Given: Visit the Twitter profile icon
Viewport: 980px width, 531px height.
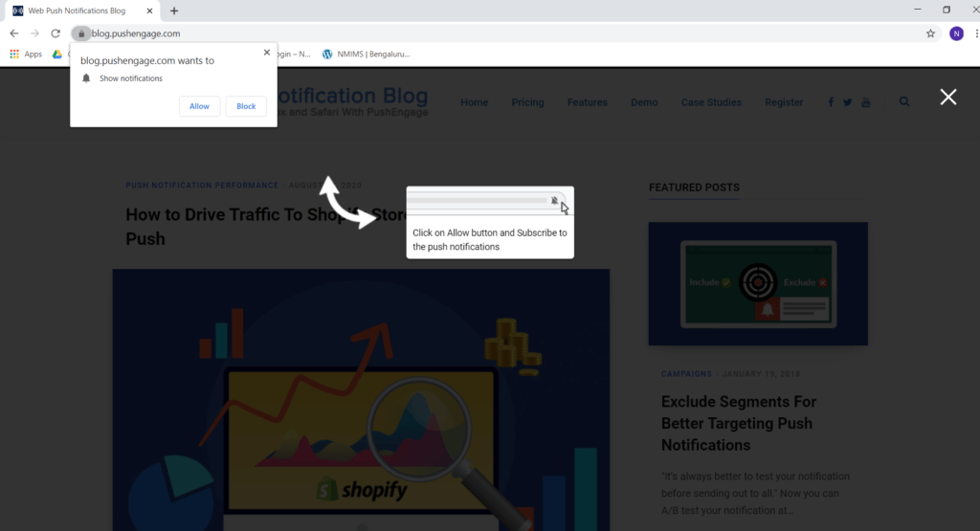Looking at the screenshot, I should (x=848, y=102).
